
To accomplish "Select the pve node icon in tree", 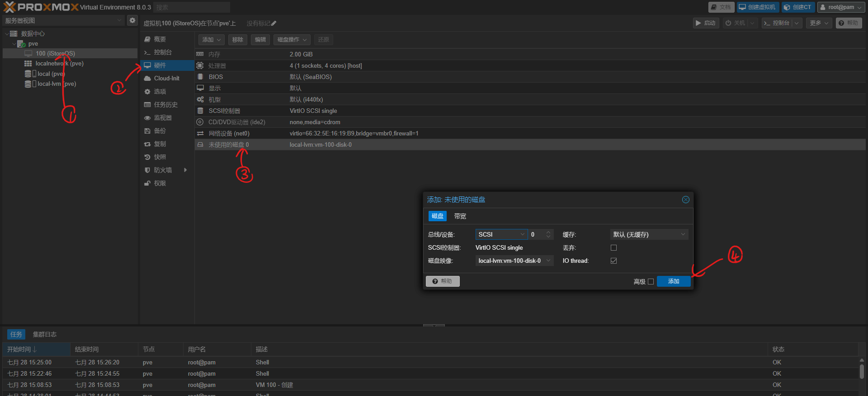I will (x=21, y=44).
